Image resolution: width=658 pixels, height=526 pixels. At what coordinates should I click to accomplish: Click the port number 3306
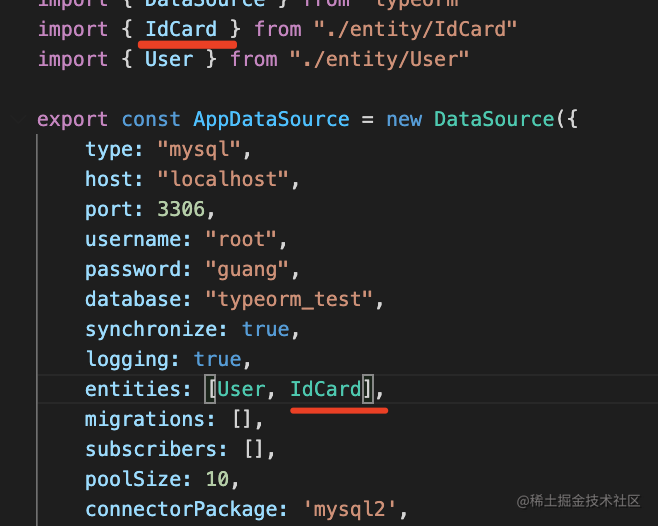pos(186,209)
